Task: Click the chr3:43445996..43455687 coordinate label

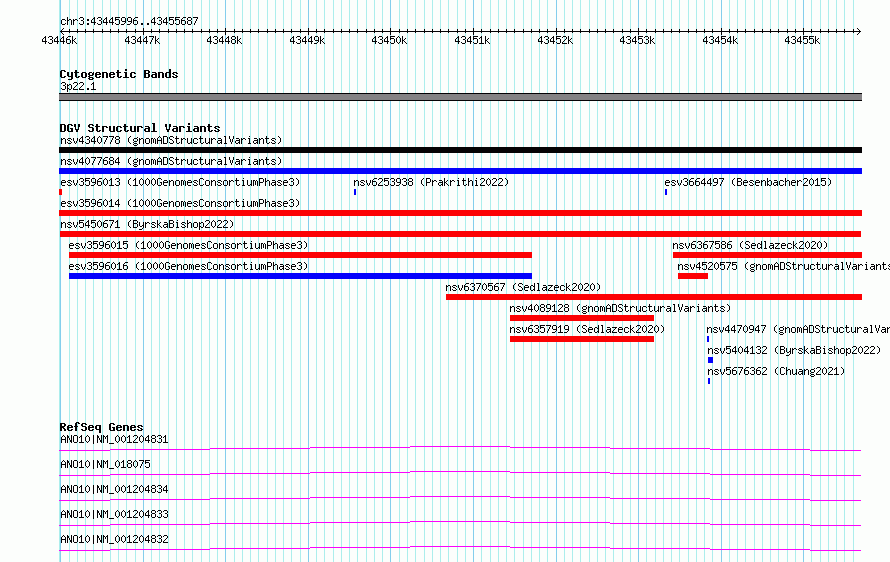Action: click(x=129, y=22)
